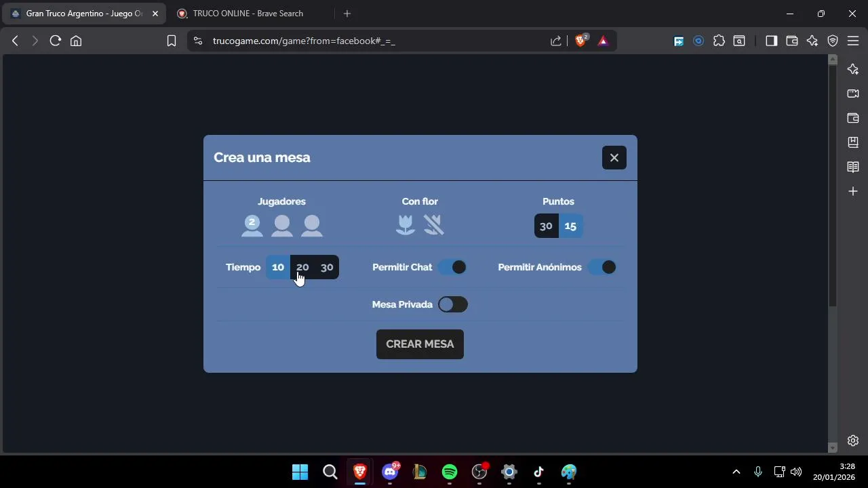Click the CREAR MESA button
868x488 pixels.
point(420,344)
